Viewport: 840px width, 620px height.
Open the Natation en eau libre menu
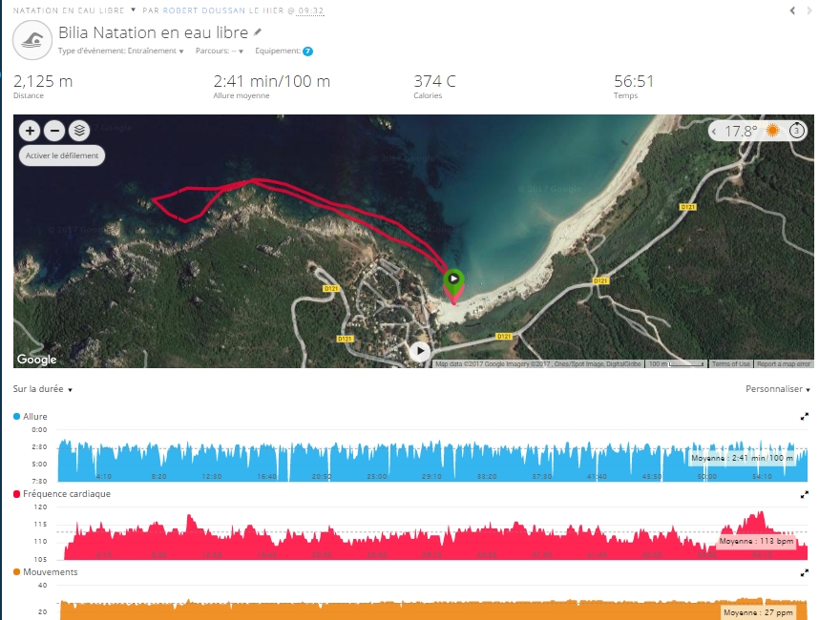74,10
